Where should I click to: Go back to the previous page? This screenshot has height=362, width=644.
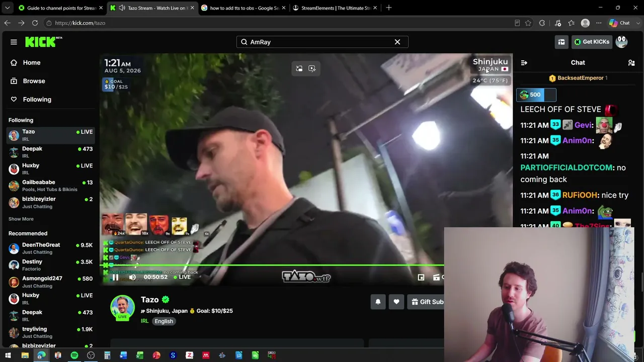coord(8,23)
